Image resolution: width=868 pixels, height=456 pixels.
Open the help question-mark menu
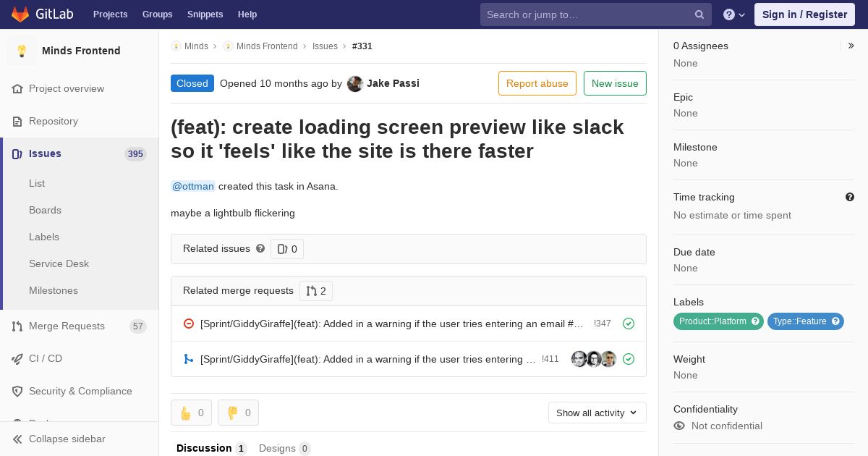click(x=734, y=14)
